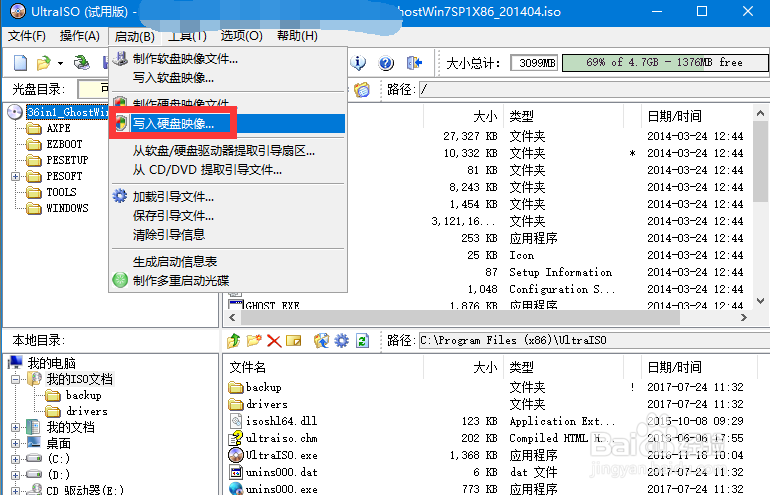The image size is (770, 495).
Task: Open the dropdown arrow beside the open-file icon
Action: coord(60,63)
